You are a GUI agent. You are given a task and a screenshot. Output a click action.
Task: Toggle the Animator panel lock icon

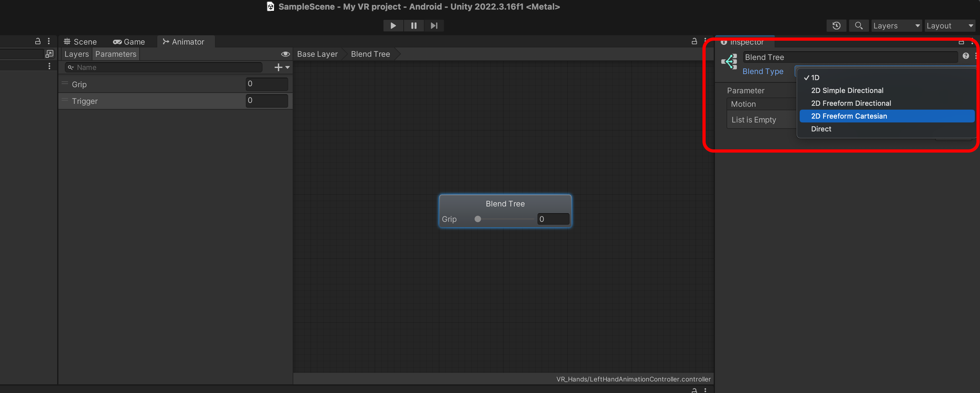pyautogui.click(x=694, y=41)
